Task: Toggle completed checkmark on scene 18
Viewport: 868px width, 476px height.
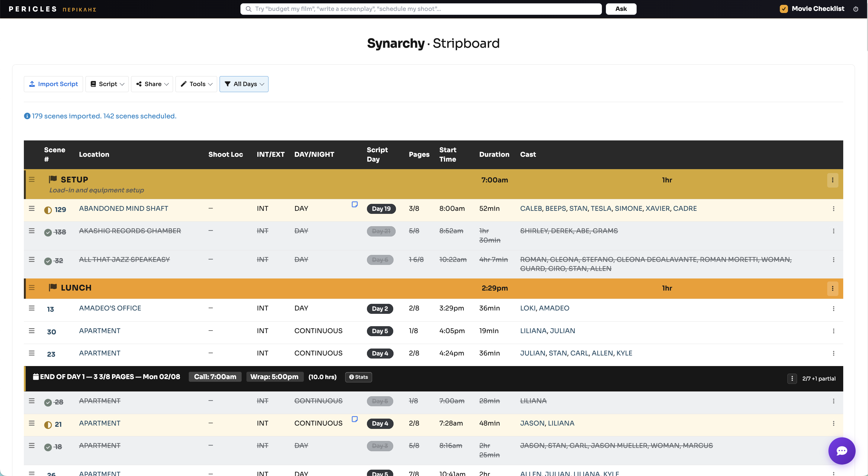Action: coord(48,447)
